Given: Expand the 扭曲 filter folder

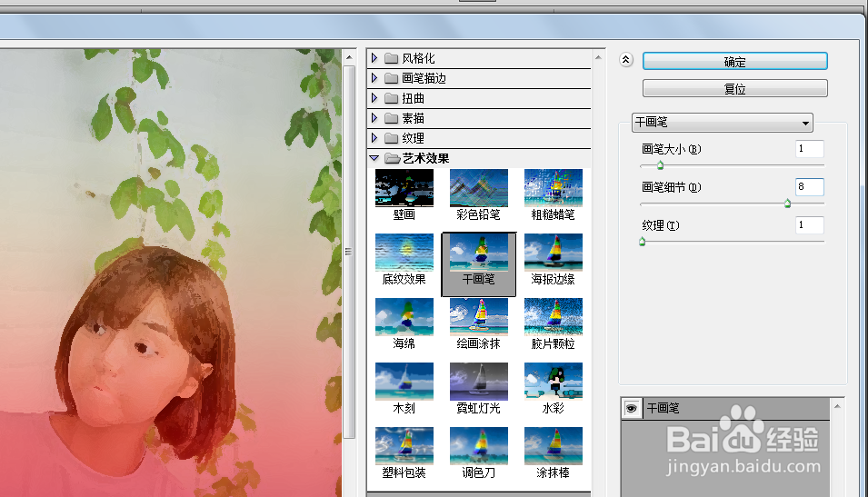Looking at the screenshot, I should point(374,97).
